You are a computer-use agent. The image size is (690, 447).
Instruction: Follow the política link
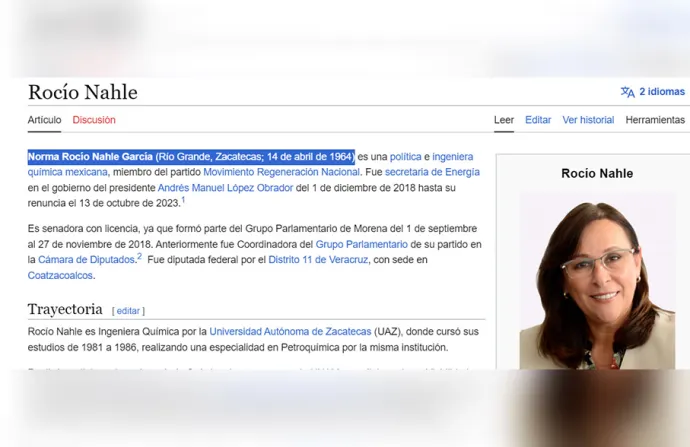click(x=405, y=157)
